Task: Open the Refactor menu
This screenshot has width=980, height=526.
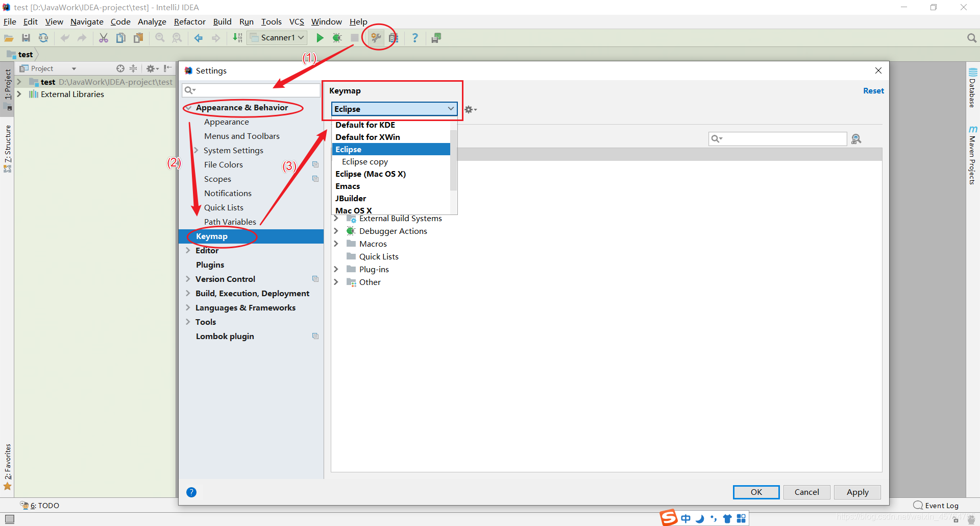Action: click(x=189, y=21)
